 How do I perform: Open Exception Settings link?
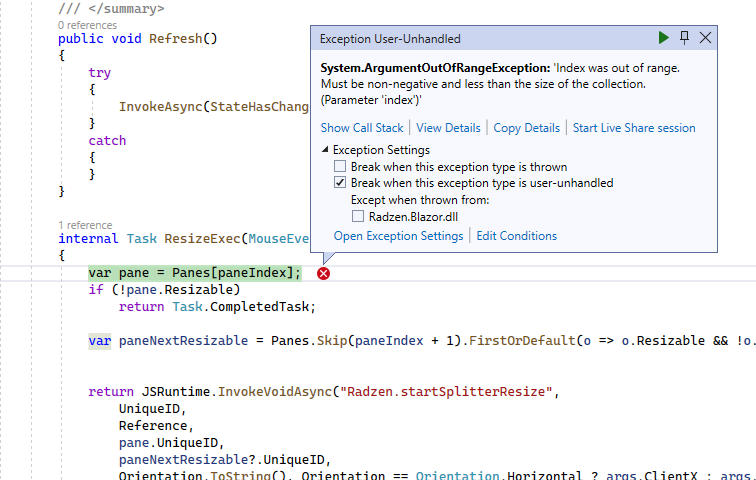(398, 236)
